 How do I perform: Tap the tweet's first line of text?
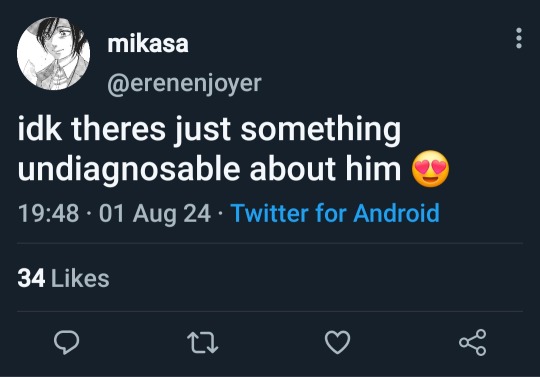[x=209, y=130]
